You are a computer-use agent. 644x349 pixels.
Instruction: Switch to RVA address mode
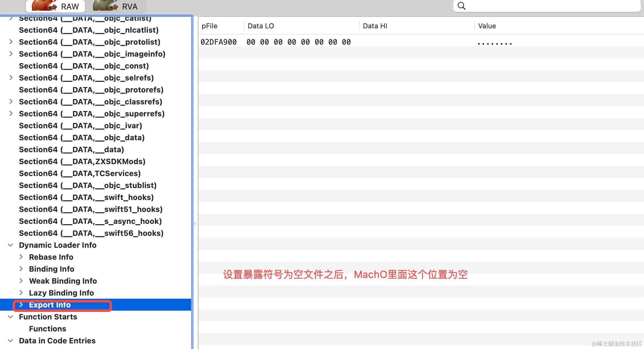[120, 6]
